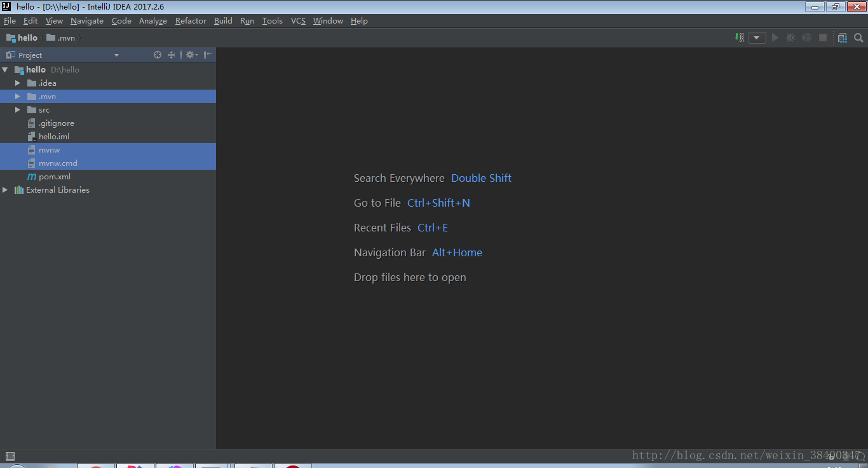Expand the .idea folder
Screen dimensions: 868x468
(x=18, y=83)
